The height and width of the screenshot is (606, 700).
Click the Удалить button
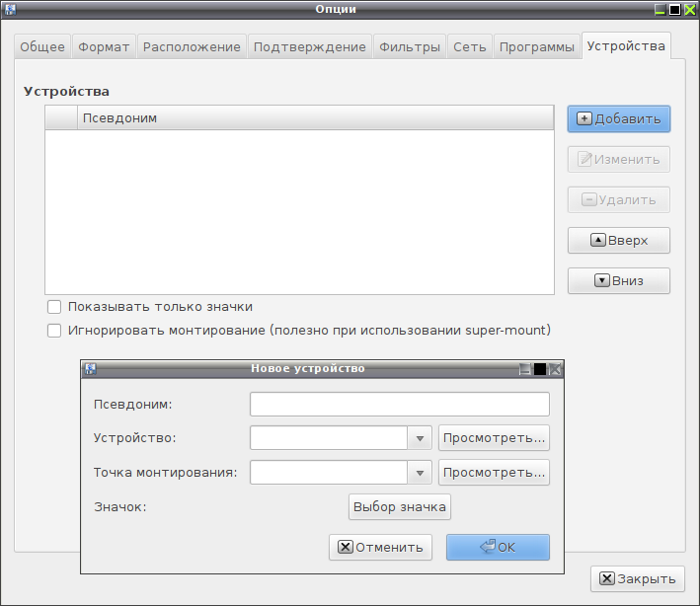coord(619,200)
